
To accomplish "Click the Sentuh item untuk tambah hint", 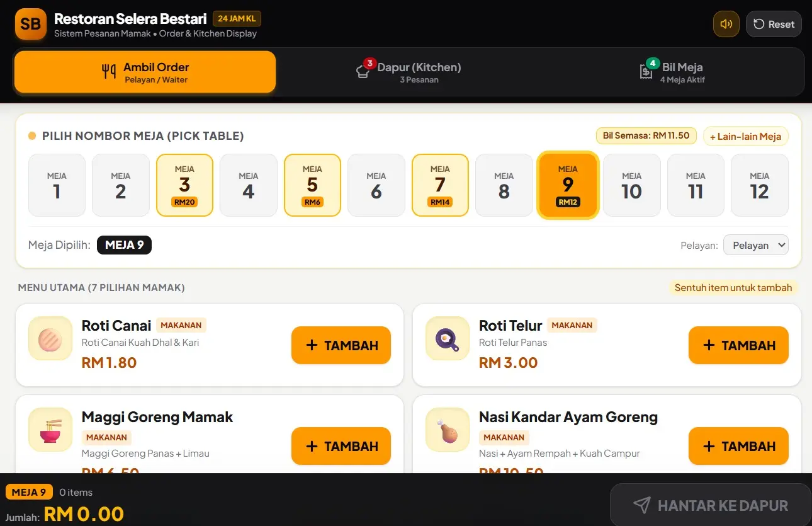I will pyautogui.click(x=733, y=288).
